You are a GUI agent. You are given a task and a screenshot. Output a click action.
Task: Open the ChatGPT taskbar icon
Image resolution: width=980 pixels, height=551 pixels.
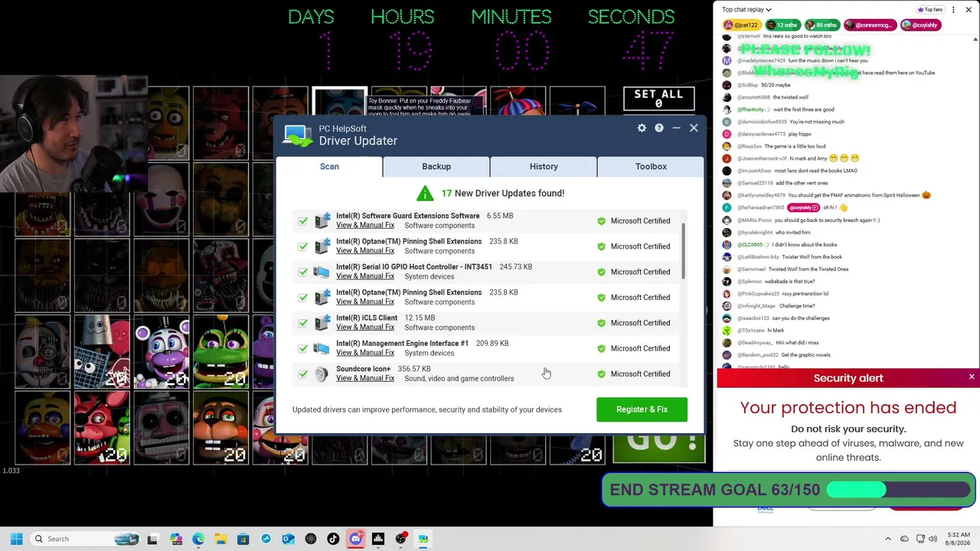(x=311, y=539)
